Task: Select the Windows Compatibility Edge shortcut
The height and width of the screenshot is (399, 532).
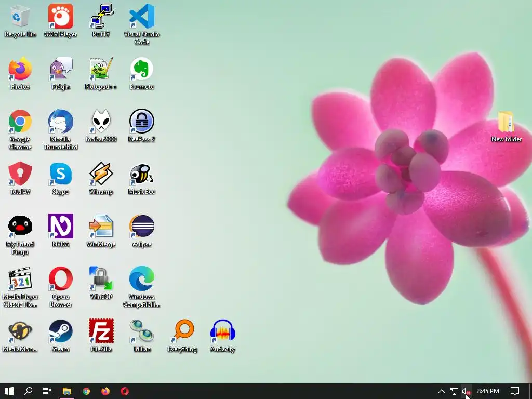Action: (x=141, y=287)
